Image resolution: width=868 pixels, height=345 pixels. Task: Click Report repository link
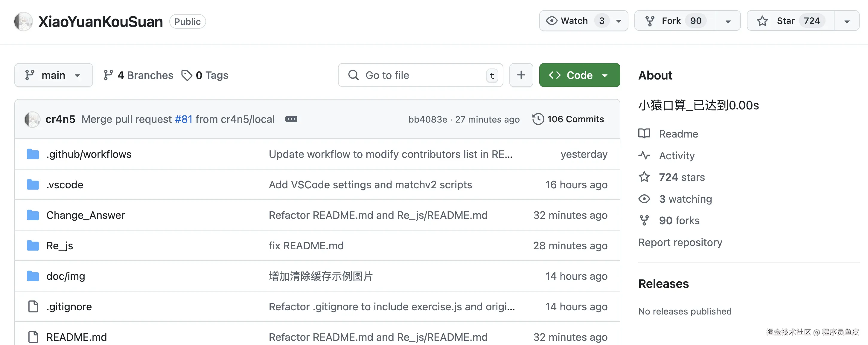(680, 242)
